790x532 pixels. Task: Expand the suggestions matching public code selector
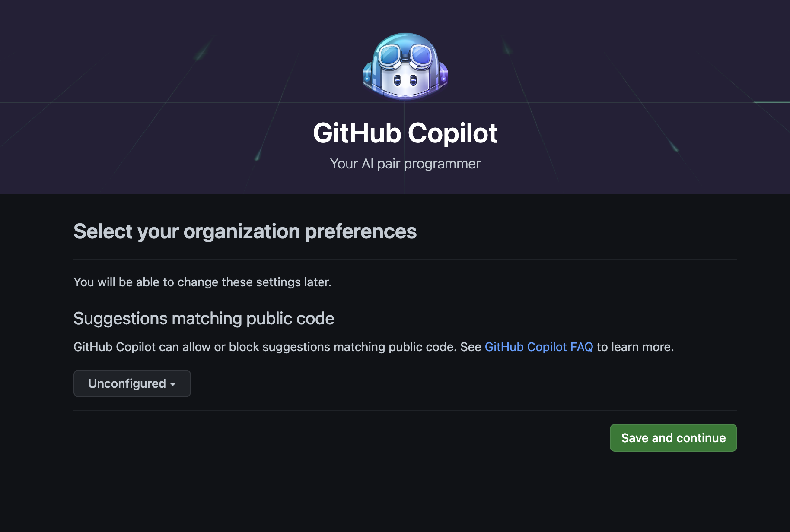tap(132, 383)
